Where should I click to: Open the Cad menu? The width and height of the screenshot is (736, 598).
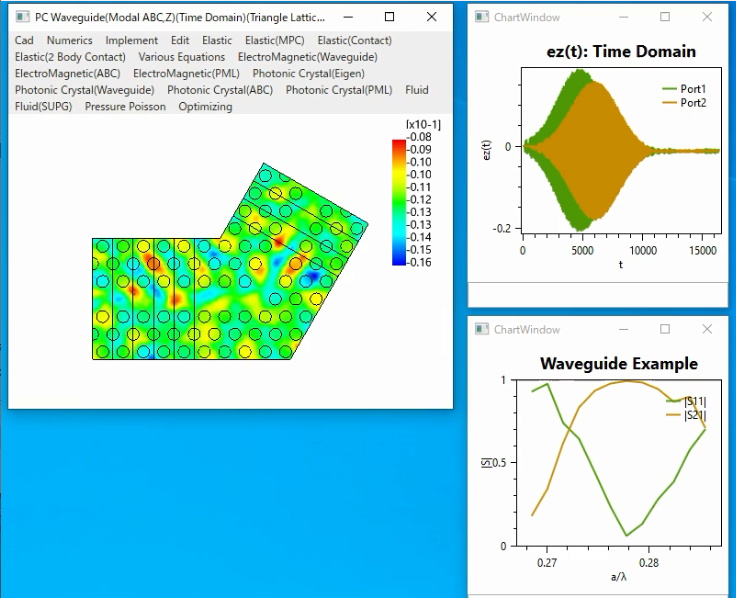coord(24,40)
